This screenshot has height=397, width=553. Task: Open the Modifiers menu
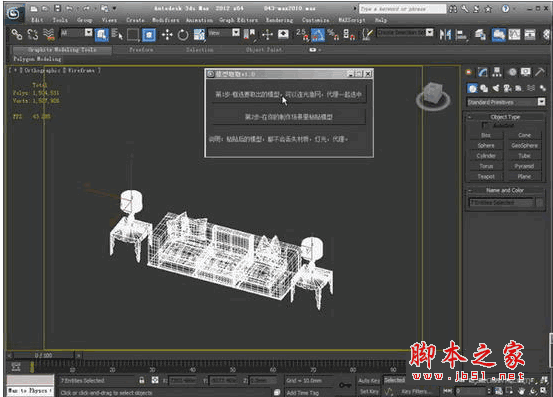166,20
